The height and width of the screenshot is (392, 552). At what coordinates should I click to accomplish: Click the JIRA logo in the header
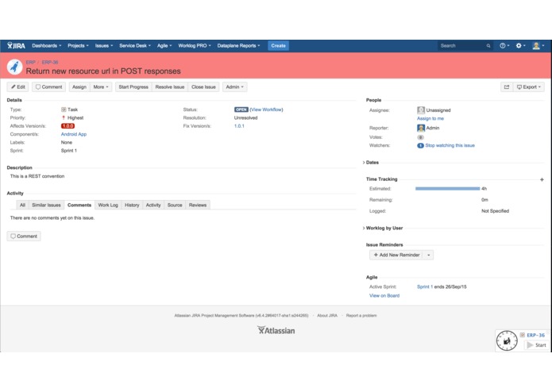[16, 46]
